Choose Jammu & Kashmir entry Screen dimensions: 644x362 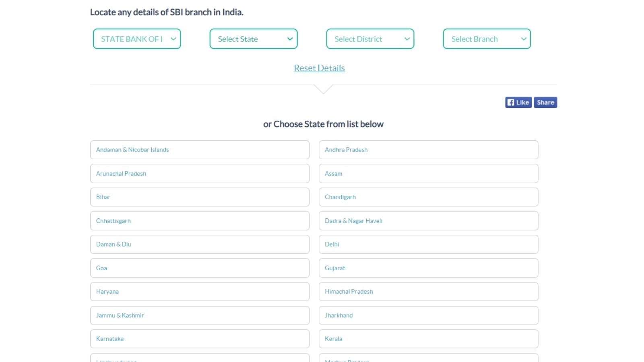point(200,315)
